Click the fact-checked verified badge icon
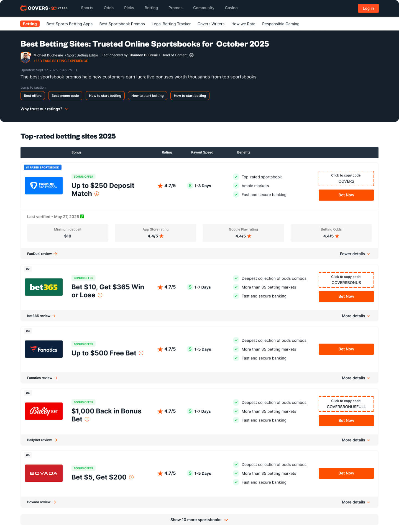Image resolution: width=399 pixels, height=532 pixels. click(191, 55)
